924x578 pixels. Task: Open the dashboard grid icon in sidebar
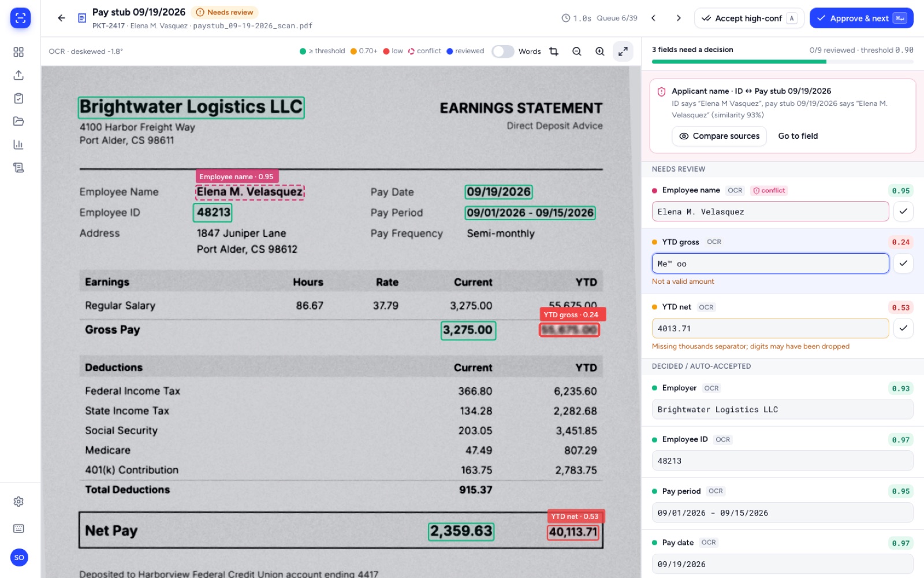point(18,52)
